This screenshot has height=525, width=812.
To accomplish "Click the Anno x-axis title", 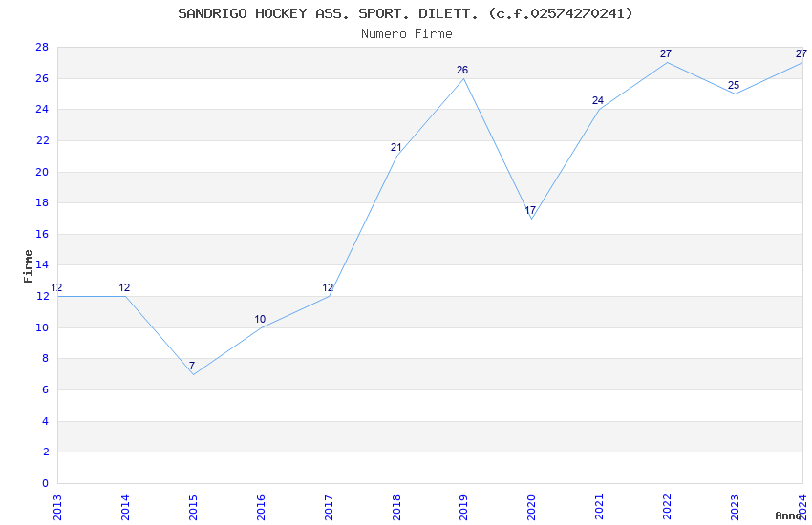I will pyautogui.click(x=788, y=515).
